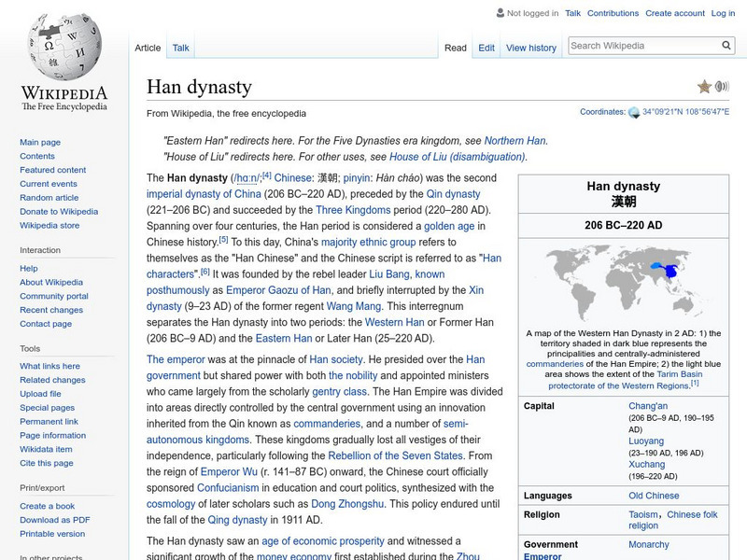
Task: Click Upload file link
Action: (40, 393)
